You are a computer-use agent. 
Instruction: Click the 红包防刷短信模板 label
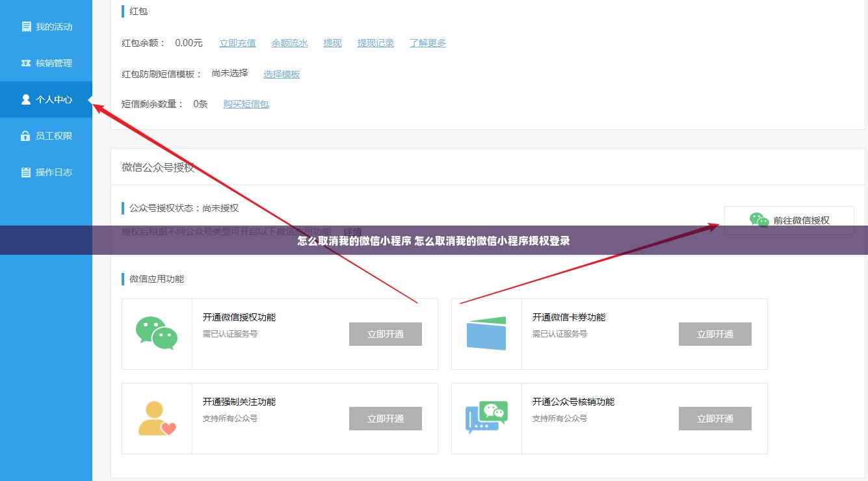click(x=162, y=74)
